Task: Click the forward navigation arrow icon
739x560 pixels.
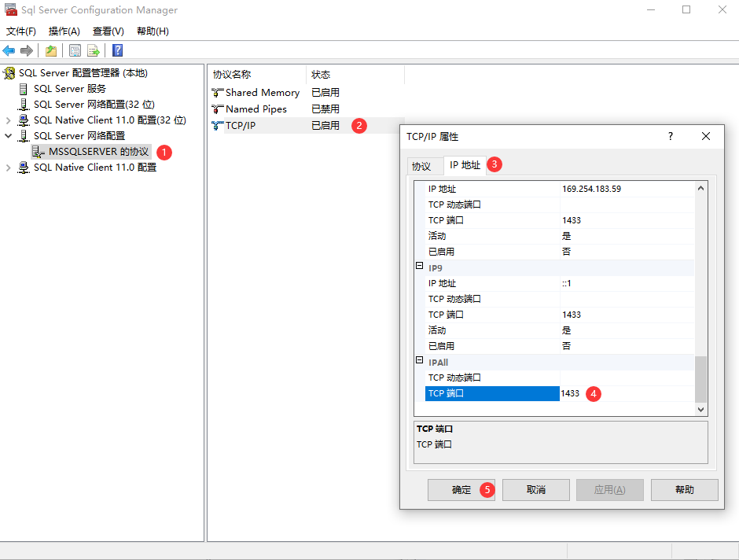Action: 26,50
